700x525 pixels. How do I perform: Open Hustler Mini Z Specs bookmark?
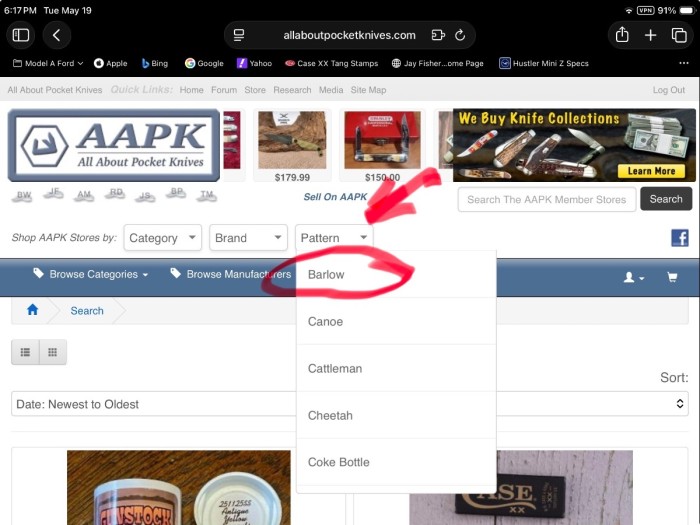pos(544,63)
